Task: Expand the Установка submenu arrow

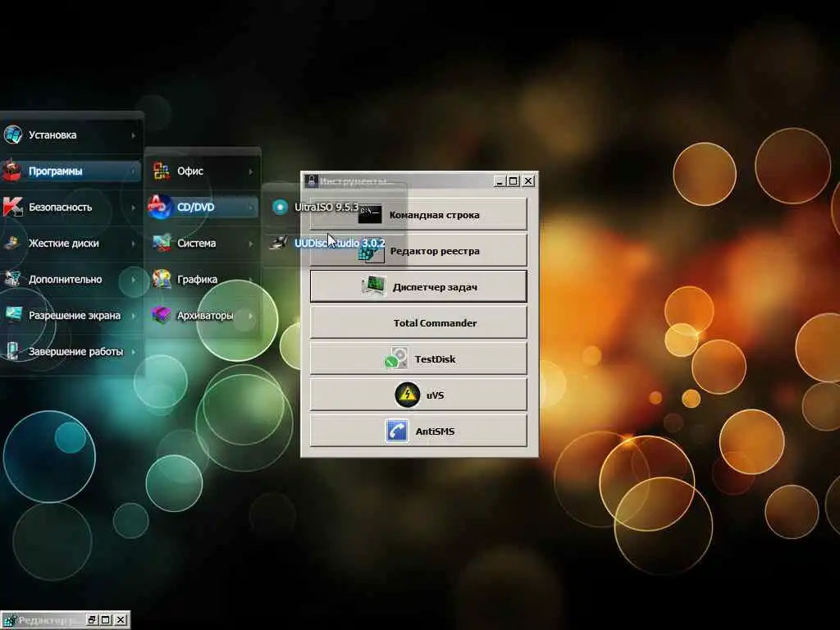Action: pyautogui.click(x=134, y=135)
